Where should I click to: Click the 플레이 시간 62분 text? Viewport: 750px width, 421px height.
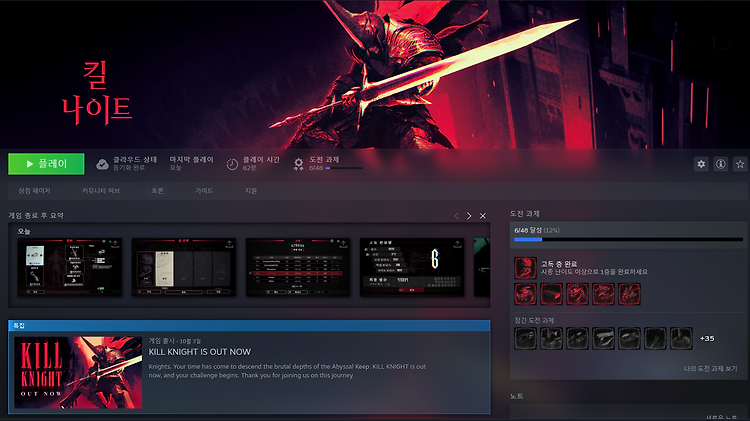(261, 163)
